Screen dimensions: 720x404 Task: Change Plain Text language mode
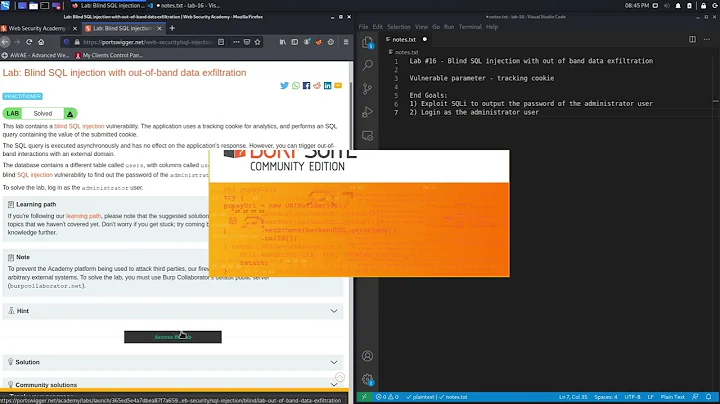point(672,397)
